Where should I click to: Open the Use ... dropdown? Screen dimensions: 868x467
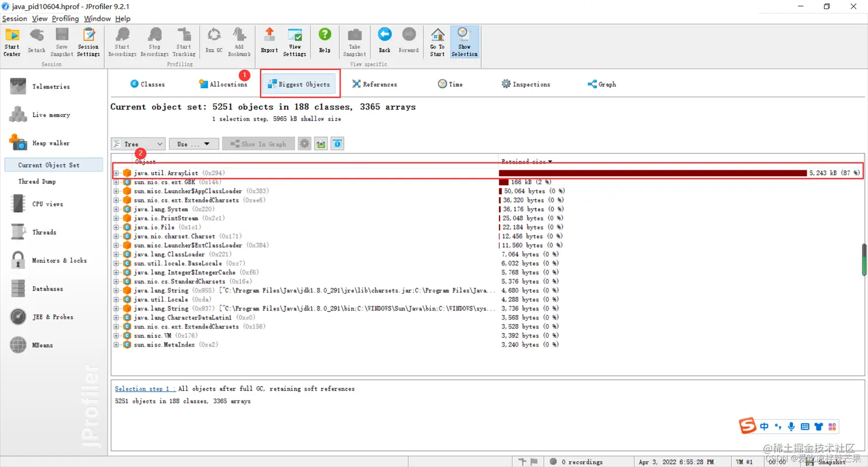point(193,144)
